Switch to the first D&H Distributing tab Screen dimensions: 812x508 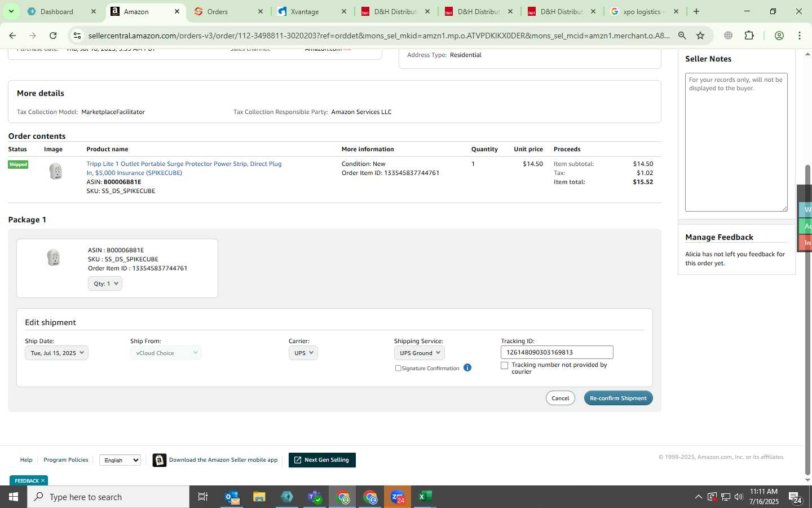(395, 11)
